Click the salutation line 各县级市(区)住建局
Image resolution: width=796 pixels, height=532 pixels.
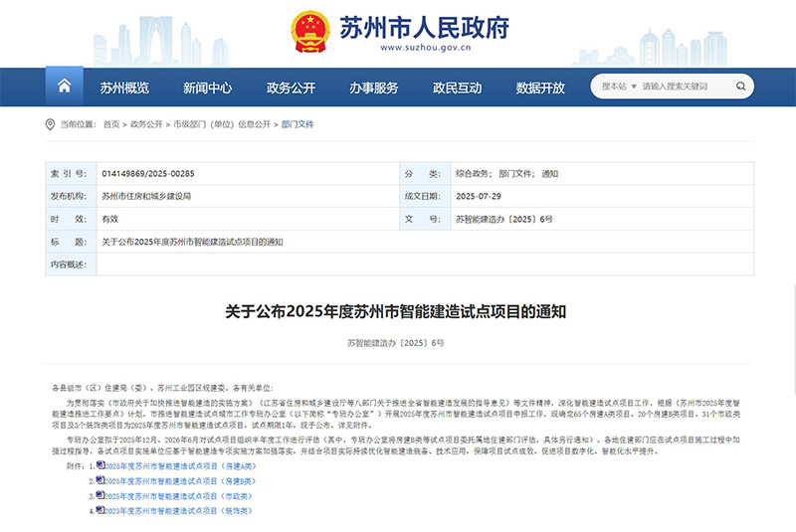click(162, 388)
